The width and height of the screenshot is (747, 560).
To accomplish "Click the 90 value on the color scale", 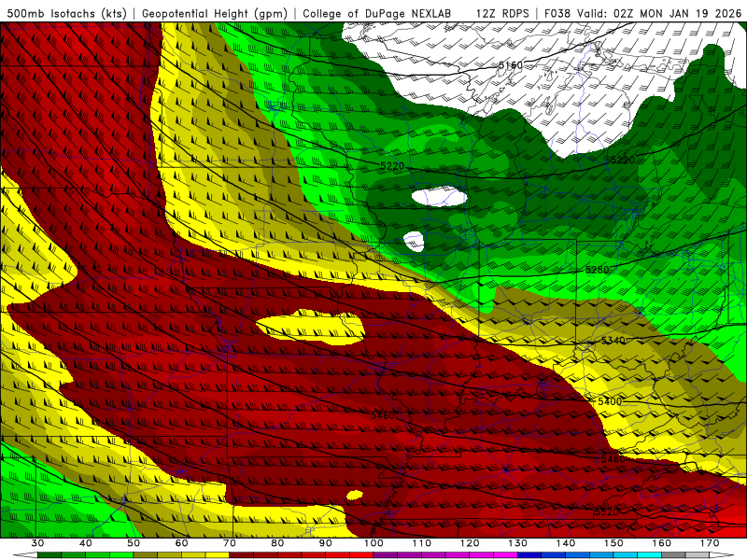I will [325, 543].
